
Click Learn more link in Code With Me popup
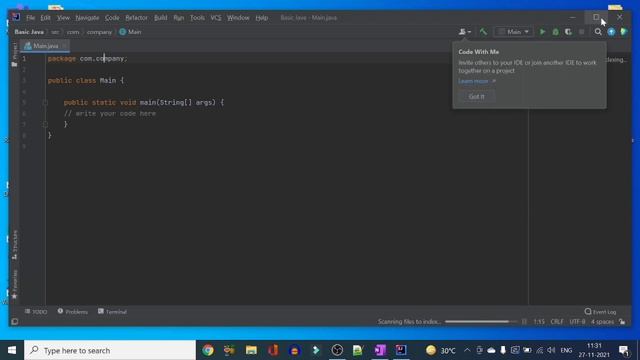[x=473, y=81]
